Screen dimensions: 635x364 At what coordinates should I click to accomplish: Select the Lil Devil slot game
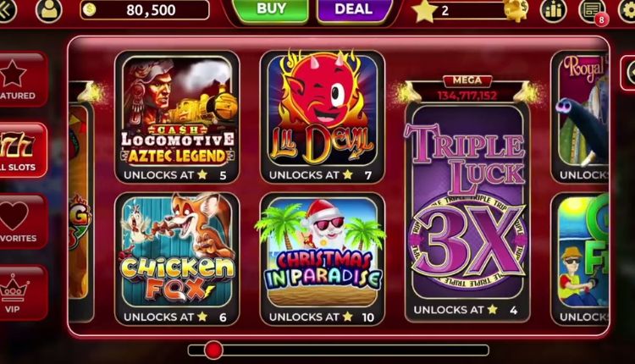coord(322,118)
